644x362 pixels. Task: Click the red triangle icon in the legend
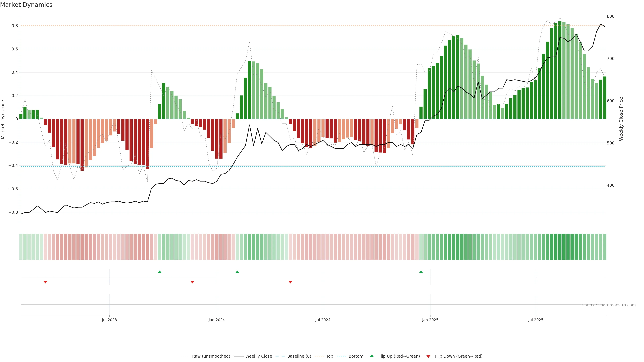pos(428,356)
